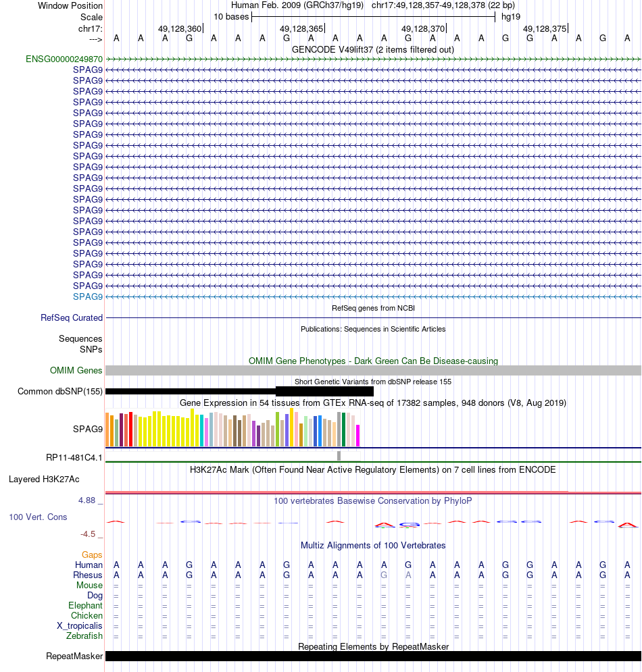Click the Window Position label
The image size is (642, 672).
70,6
